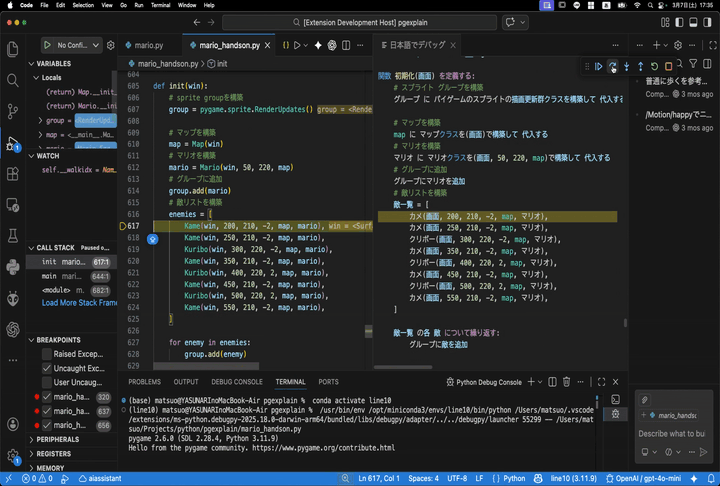Click the Step Into debug arrow
This screenshot has height=486, width=720.
(x=627, y=67)
